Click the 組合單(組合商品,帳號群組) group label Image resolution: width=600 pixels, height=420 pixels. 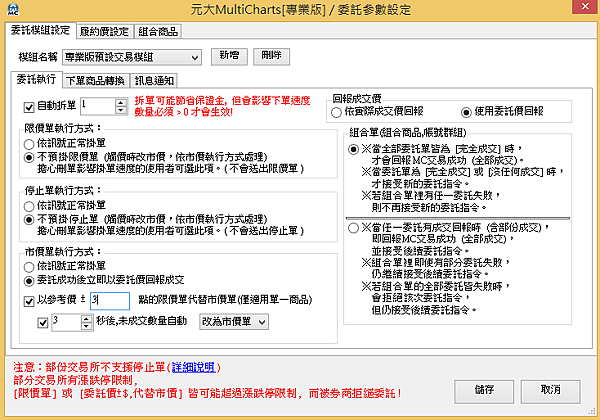[408, 133]
